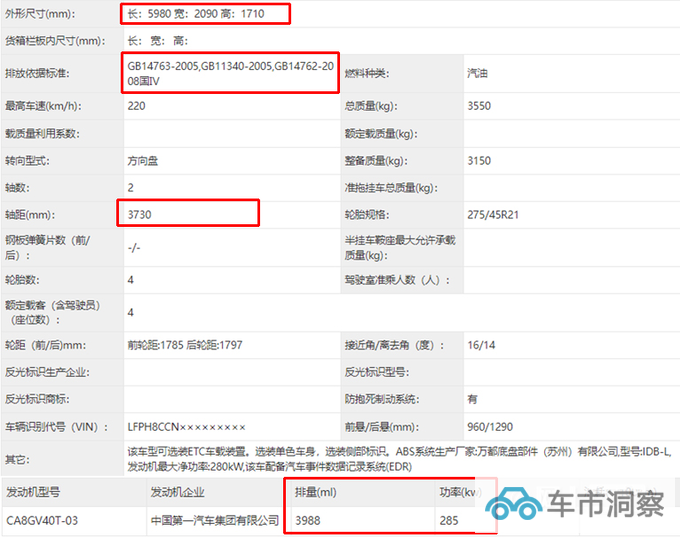The height and width of the screenshot is (538, 680).
Task: Click the 轴数 label
Action: 17,188
